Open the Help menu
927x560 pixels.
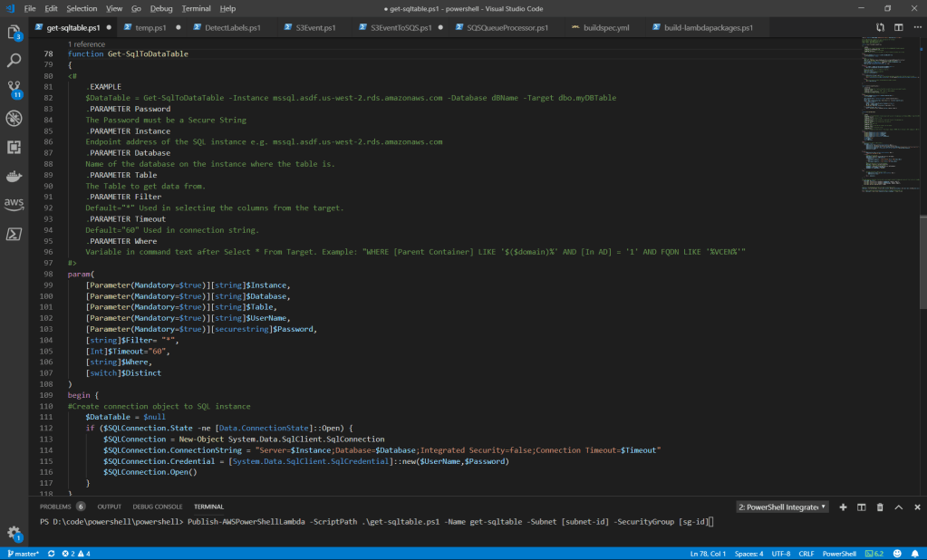pos(227,8)
